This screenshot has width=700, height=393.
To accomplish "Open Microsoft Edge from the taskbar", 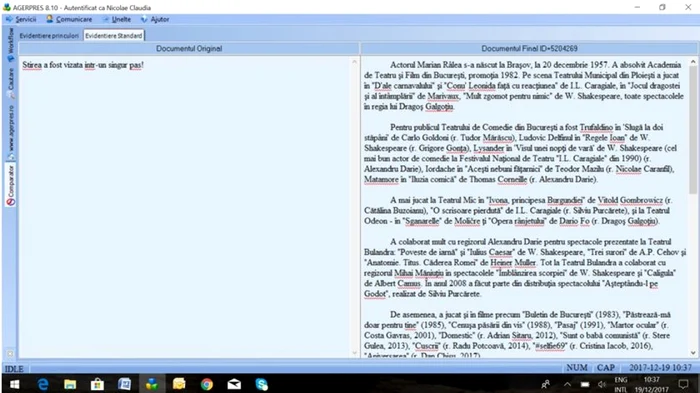I will click(x=43, y=384).
